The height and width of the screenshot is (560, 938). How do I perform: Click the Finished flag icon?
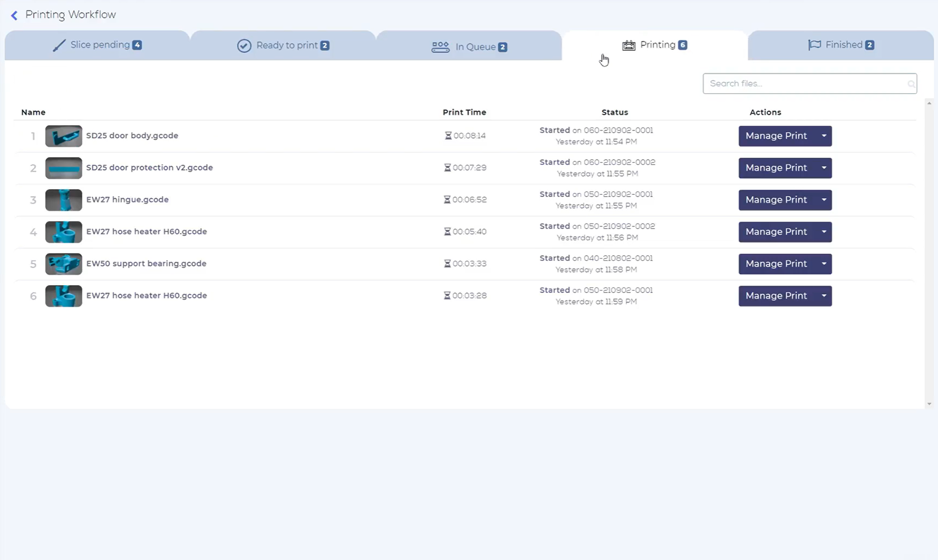tap(814, 45)
